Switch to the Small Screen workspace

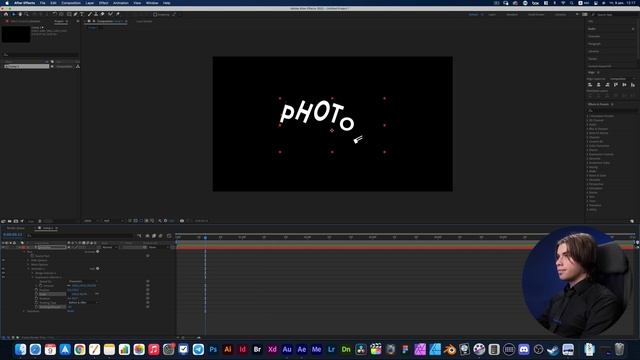[x=536, y=14]
